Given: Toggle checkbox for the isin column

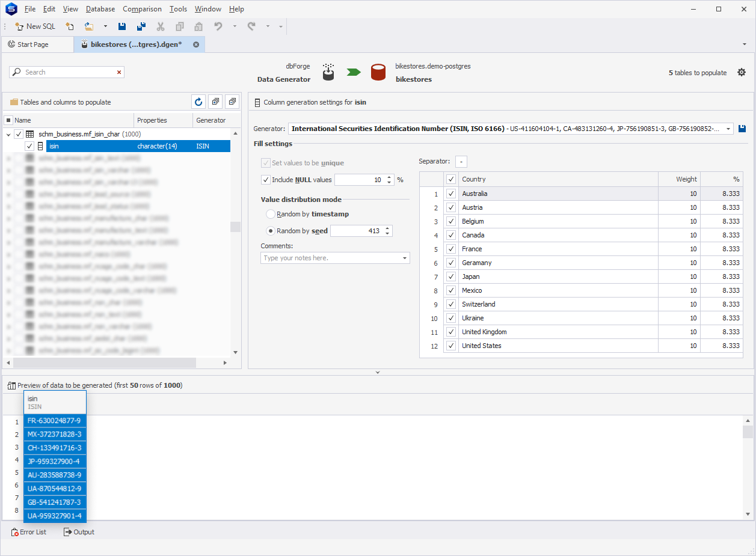Looking at the screenshot, I should tap(29, 146).
